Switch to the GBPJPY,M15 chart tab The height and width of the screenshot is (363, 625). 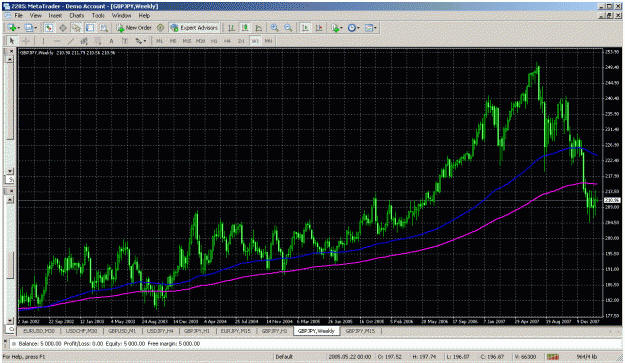coord(360,331)
